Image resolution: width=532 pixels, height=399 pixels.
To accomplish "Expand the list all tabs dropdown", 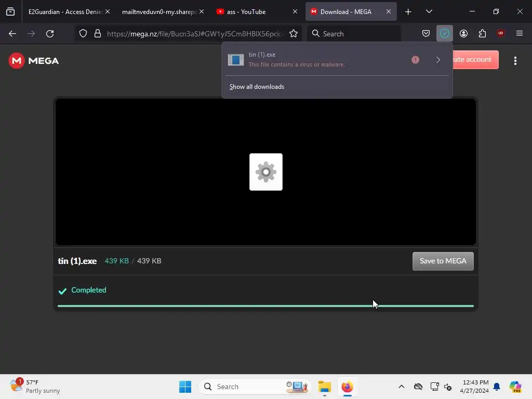I will (429, 11).
